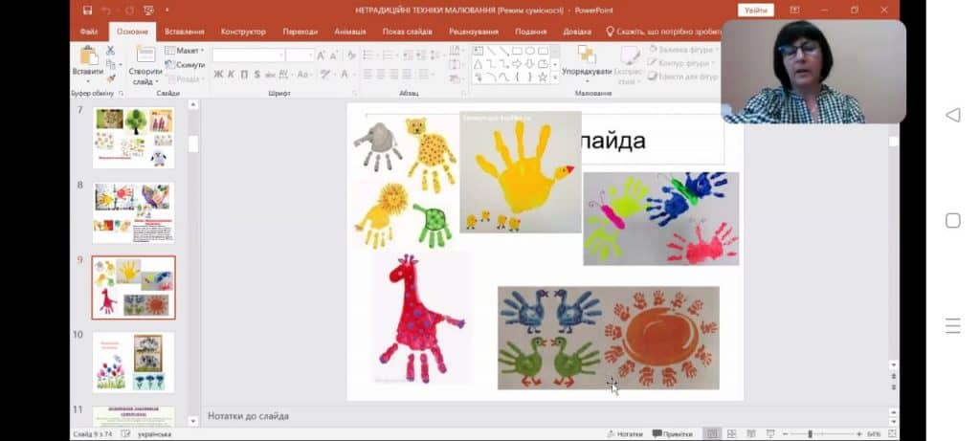Toggle the Нотатки notes pane
980x441 pixels.
coord(624,433)
